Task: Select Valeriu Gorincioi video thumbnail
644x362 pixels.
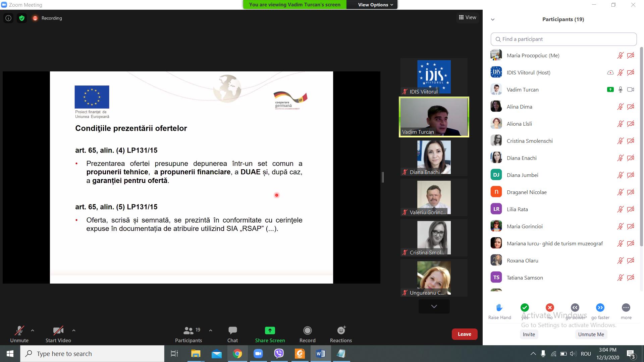Action: [434, 197]
